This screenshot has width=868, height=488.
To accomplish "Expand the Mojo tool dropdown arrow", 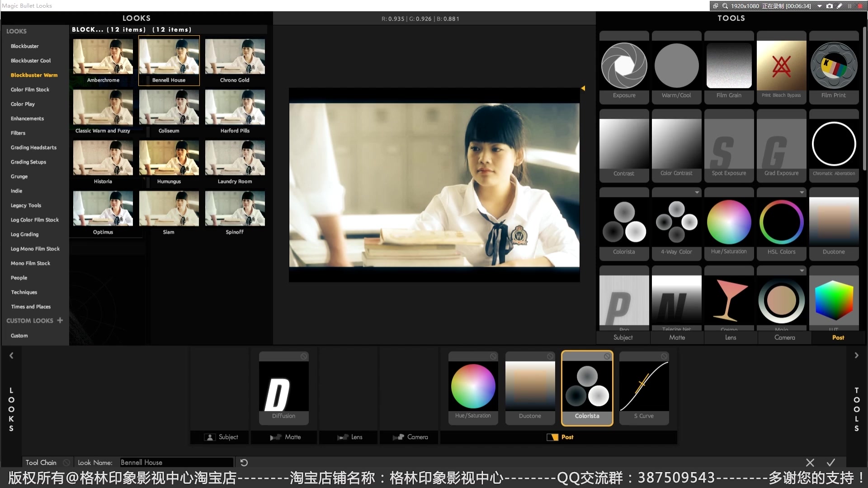I will (802, 271).
